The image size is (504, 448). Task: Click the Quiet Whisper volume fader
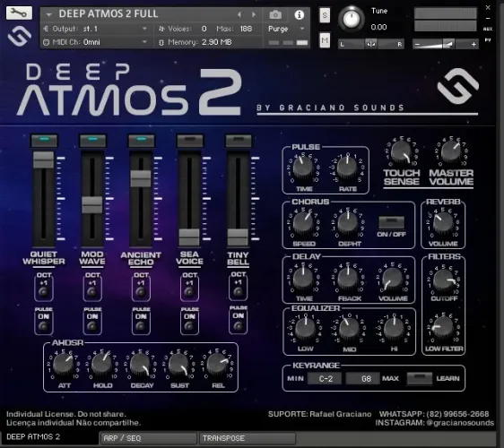[43, 159]
